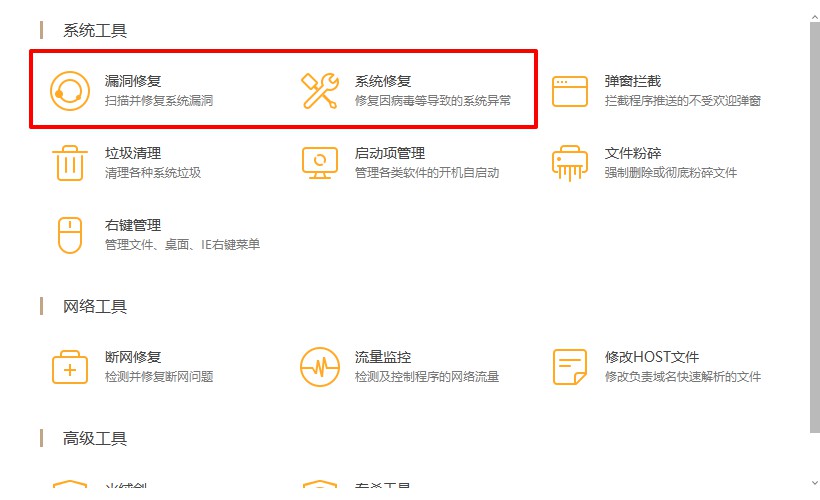Click the 文件粉碎 shredder icon

point(570,163)
